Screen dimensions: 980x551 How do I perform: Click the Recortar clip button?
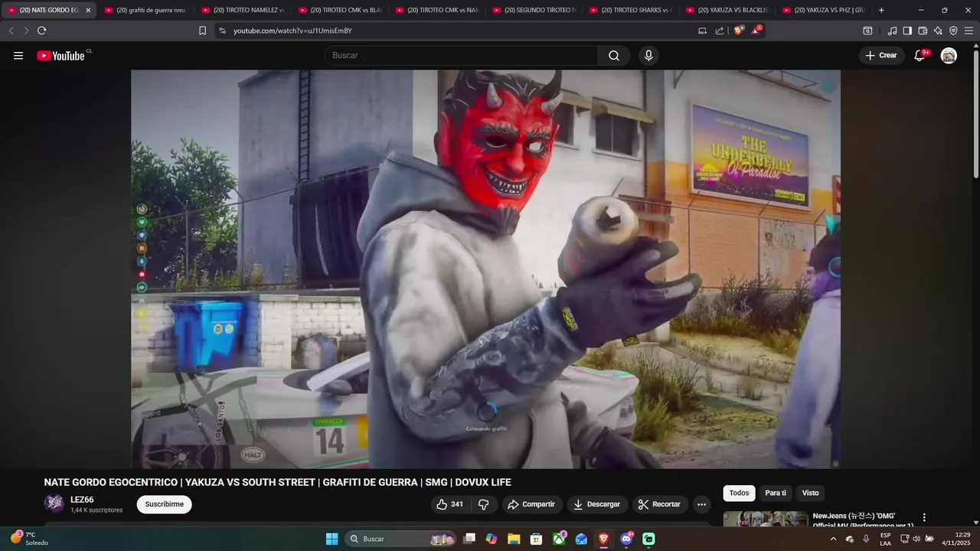pyautogui.click(x=659, y=504)
